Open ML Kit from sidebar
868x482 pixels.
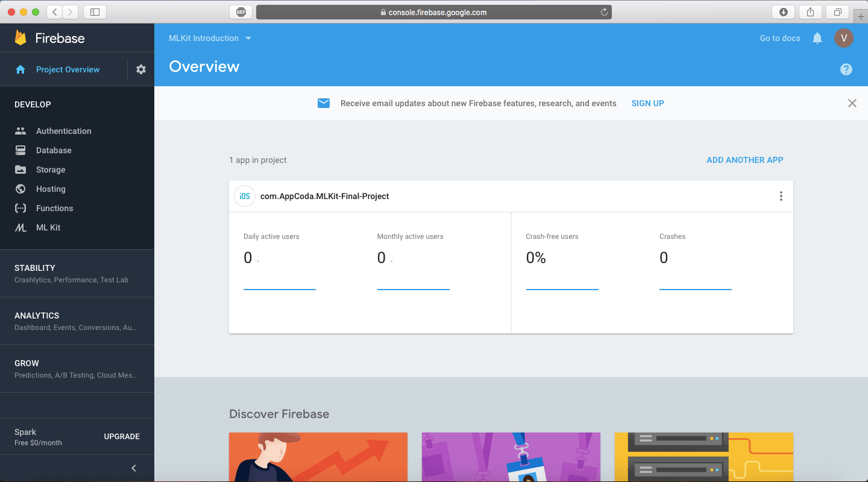tap(48, 227)
